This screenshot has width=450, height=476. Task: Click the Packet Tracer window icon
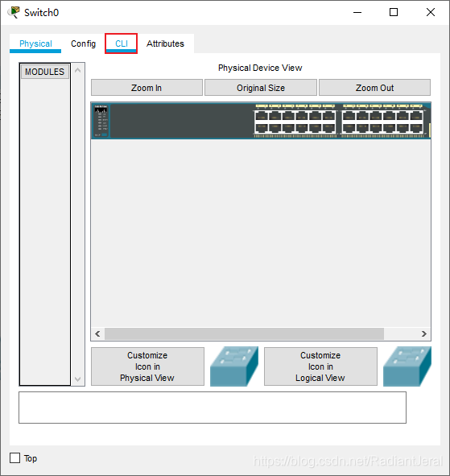tap(14, 12)
